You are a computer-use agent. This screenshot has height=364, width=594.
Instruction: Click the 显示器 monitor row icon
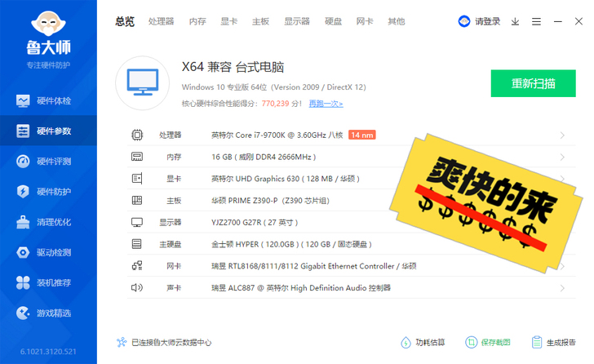(137, 222)
